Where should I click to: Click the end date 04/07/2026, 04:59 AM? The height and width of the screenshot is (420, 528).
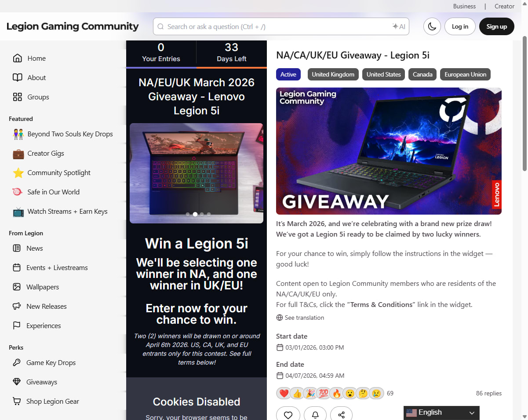[315, 376]
